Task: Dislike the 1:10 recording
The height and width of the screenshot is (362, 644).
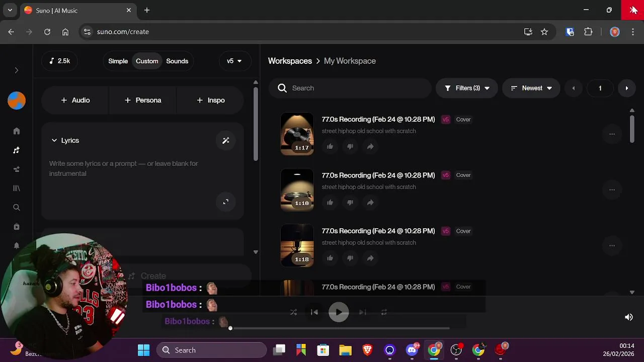Action: [350, 202]
